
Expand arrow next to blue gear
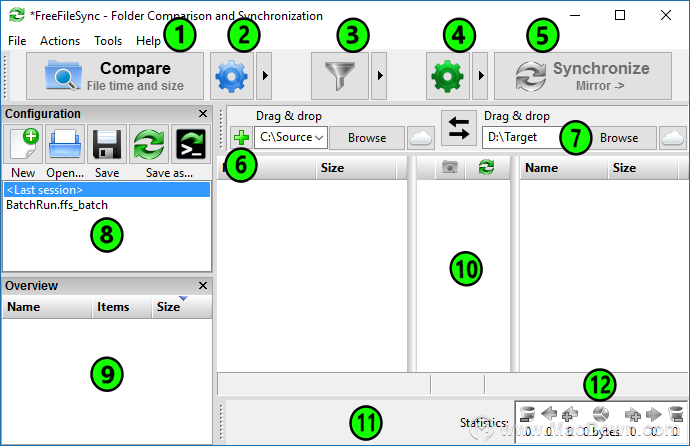[264, 76]
